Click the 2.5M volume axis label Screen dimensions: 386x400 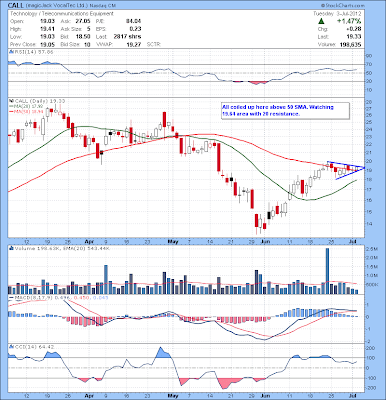coord(371,249)
